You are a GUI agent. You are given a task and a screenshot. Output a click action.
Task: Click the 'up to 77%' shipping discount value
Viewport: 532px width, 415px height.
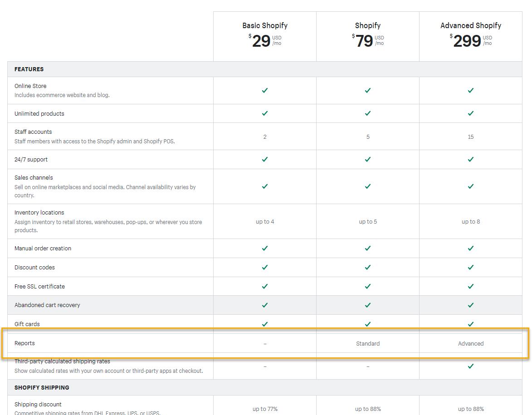(x=265, y=409)
